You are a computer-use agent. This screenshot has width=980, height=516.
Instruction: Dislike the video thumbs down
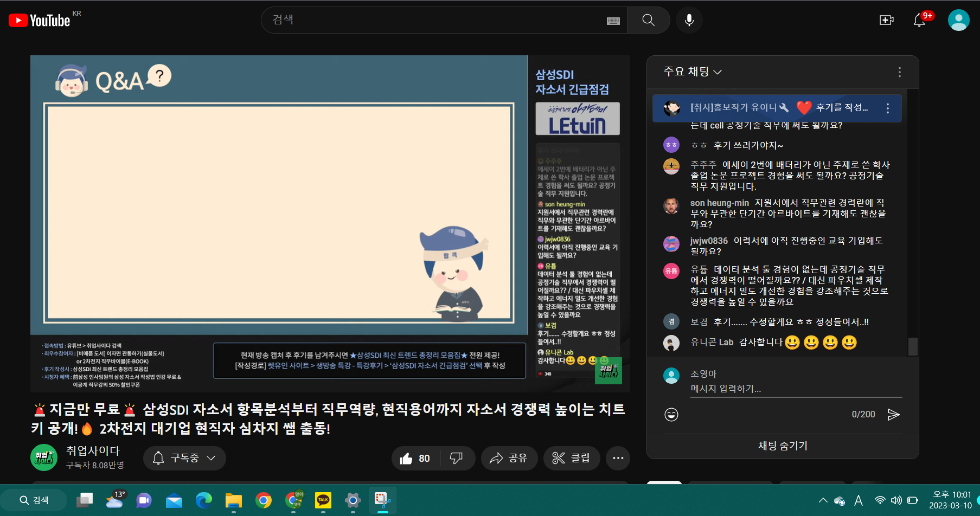(456, 459)
